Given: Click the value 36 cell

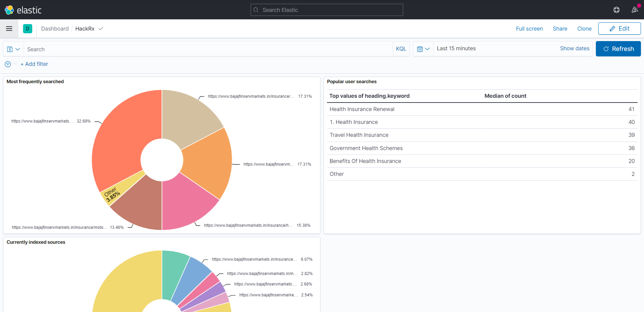Looking at the screenshot, I should [x=631, y=148].
